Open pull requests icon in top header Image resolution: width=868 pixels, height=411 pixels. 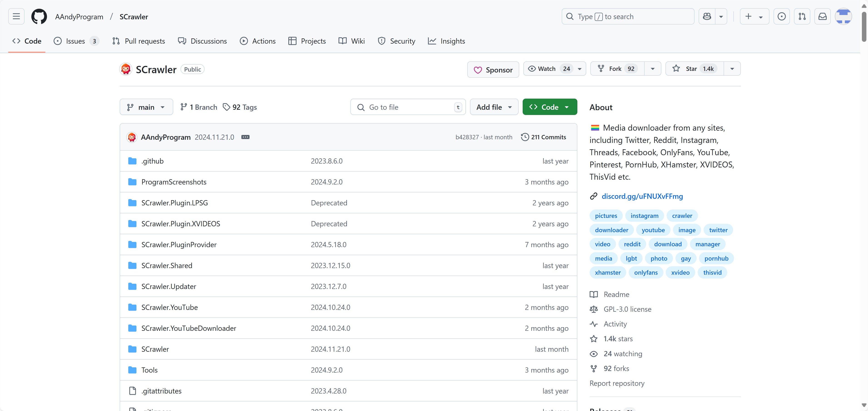pos(802,17)
